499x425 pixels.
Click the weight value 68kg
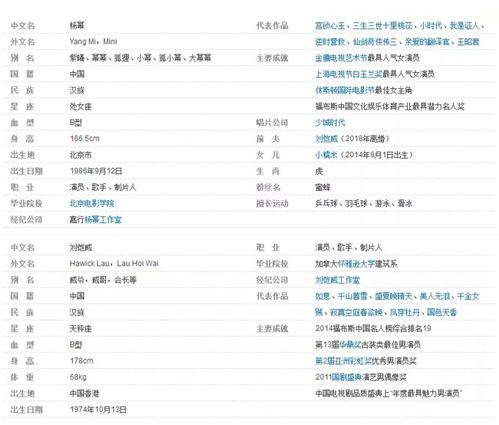(x=78, y=377)
